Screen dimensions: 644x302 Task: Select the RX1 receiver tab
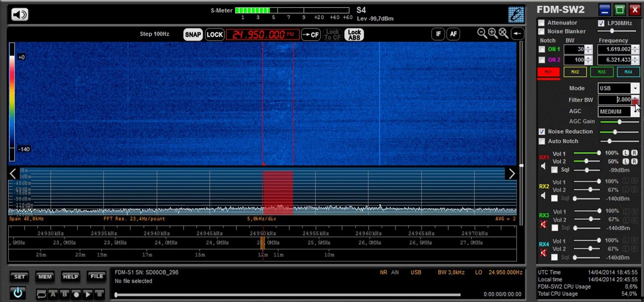pos(548,72)
